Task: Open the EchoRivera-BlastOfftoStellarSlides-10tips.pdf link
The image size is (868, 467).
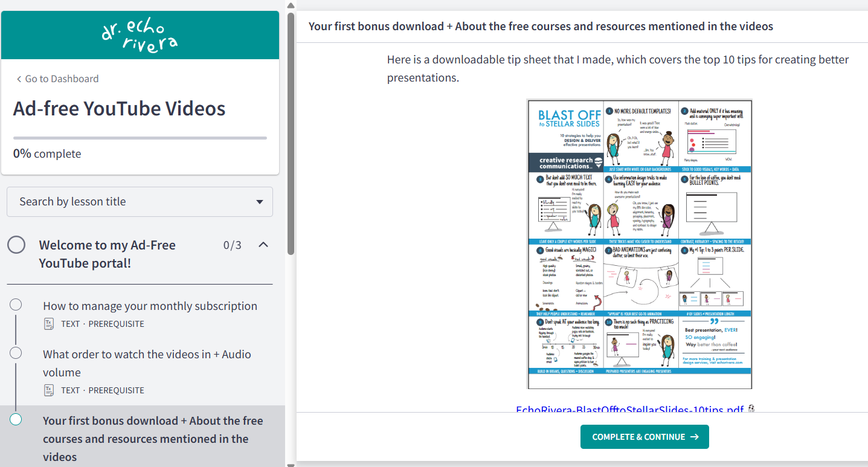Action: tap(629, 410)
